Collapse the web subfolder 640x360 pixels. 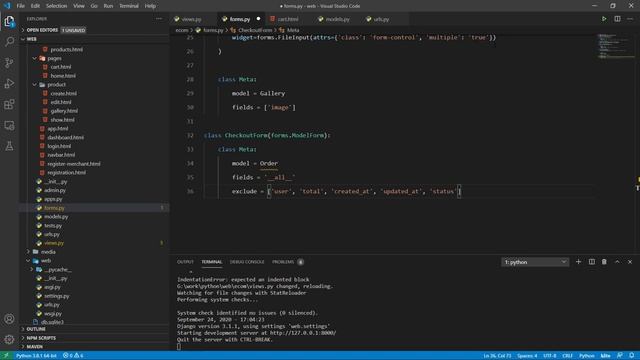click(46, 260)
